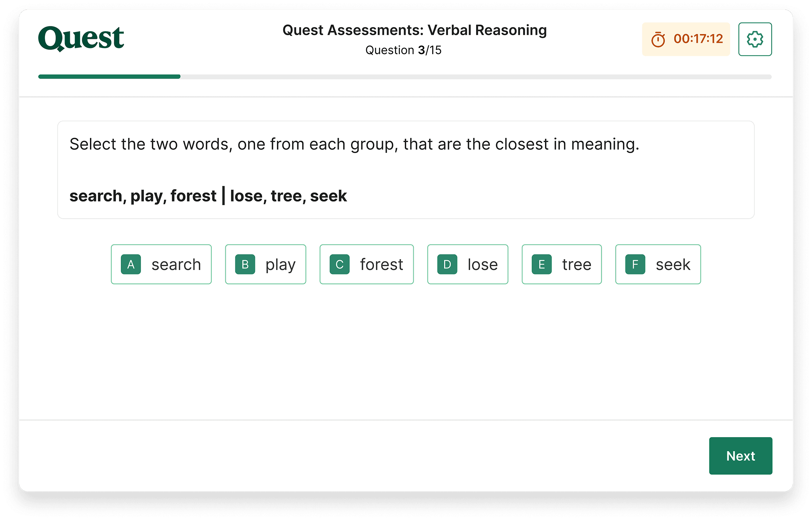Image resolution: width=812 pixels, height=520 pixels.
Task: Select the answer option 'lose'
Action: [467, 264]
